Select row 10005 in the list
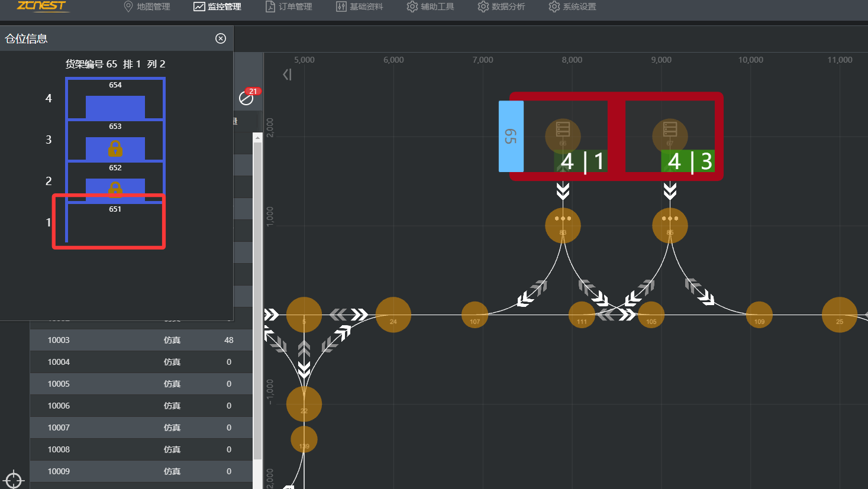Viewport: 868px width, 489px height. click(141, 384)
